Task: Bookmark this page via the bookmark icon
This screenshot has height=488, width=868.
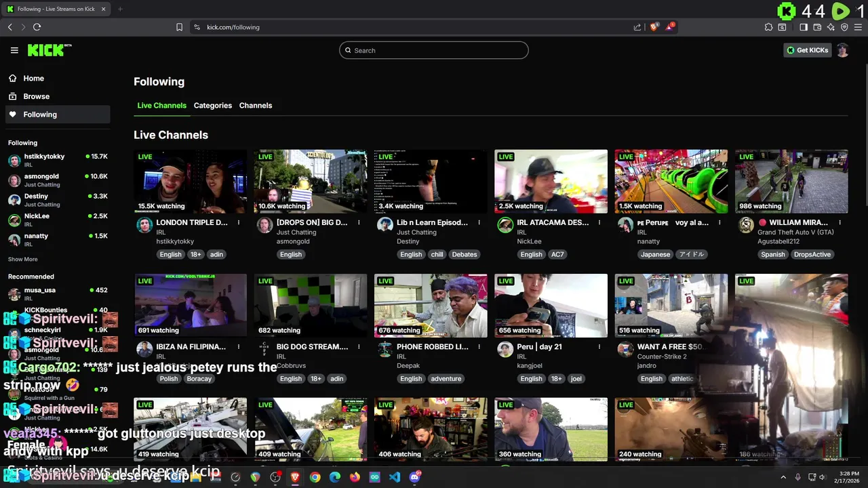Action: (179, 27)
